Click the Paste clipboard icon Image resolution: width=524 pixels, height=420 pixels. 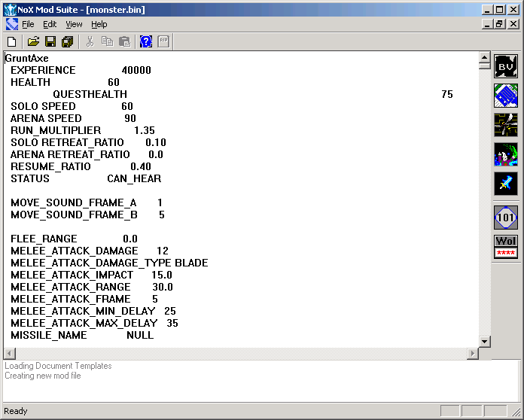click(125, 41)
